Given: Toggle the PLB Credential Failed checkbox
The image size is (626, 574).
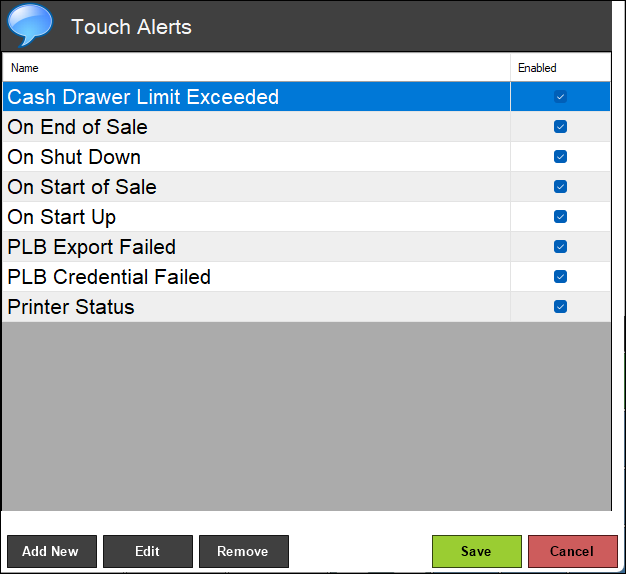Looking at the screenshot, I should [x=560, y=277].
